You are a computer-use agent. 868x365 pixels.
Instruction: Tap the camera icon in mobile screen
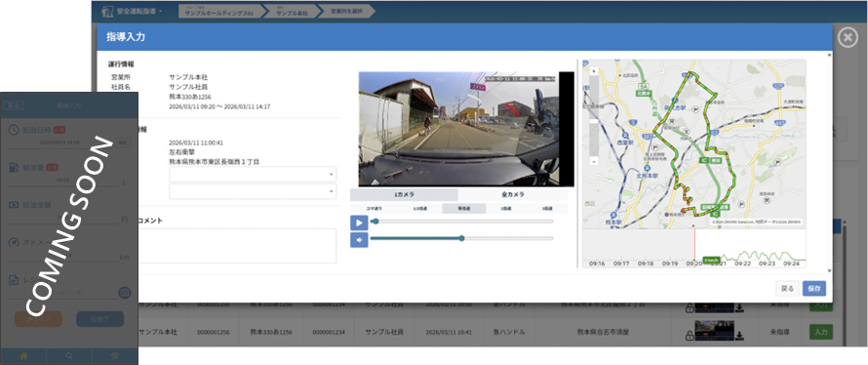coord(125,293)
